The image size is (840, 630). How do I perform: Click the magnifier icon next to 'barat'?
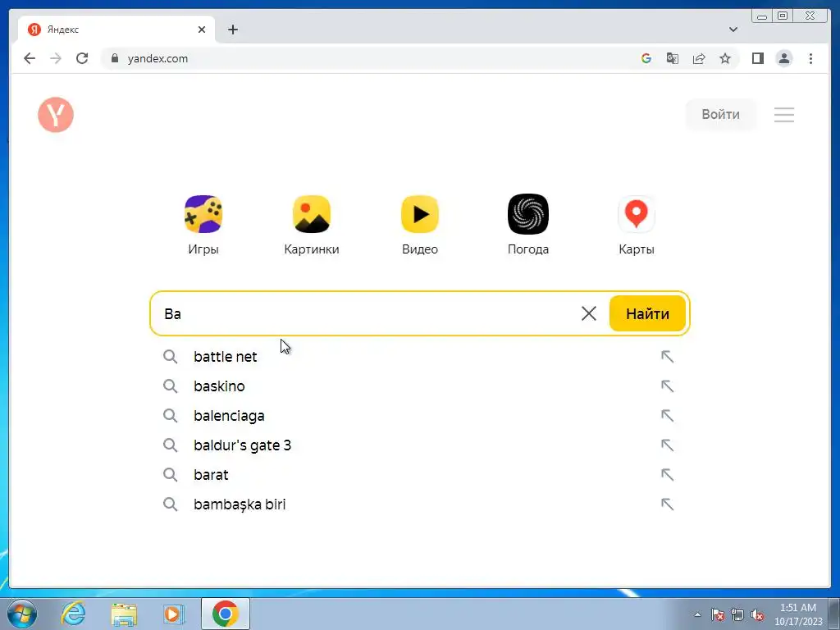171,475
